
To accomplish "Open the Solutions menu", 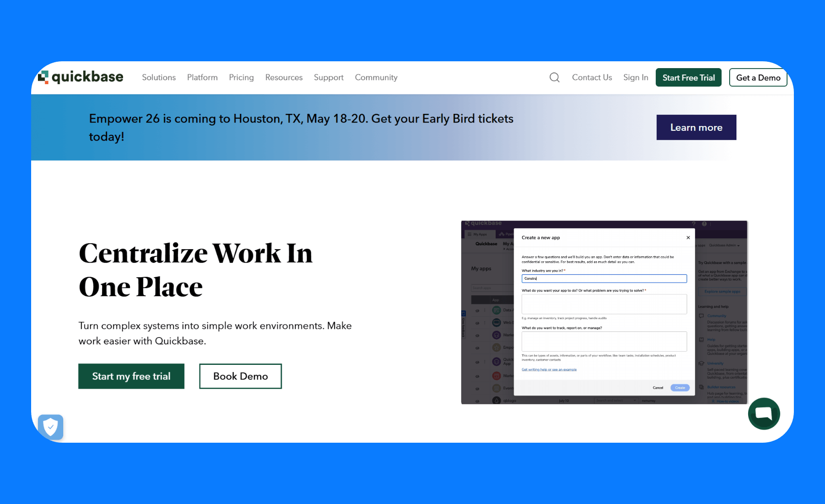I will click(159, 77).
